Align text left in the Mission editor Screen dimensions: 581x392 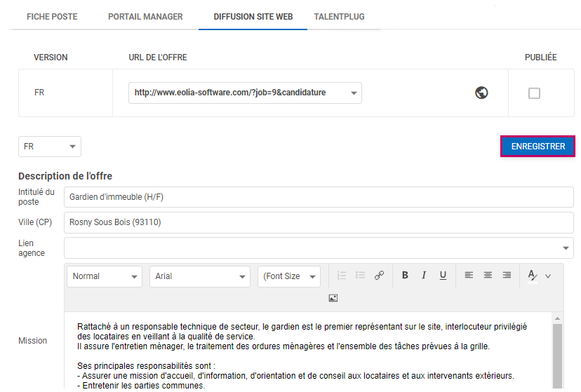point(469,276)
